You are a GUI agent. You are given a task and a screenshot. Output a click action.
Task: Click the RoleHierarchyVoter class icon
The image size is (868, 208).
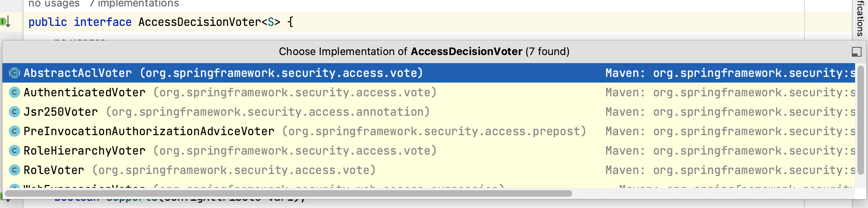15,151
